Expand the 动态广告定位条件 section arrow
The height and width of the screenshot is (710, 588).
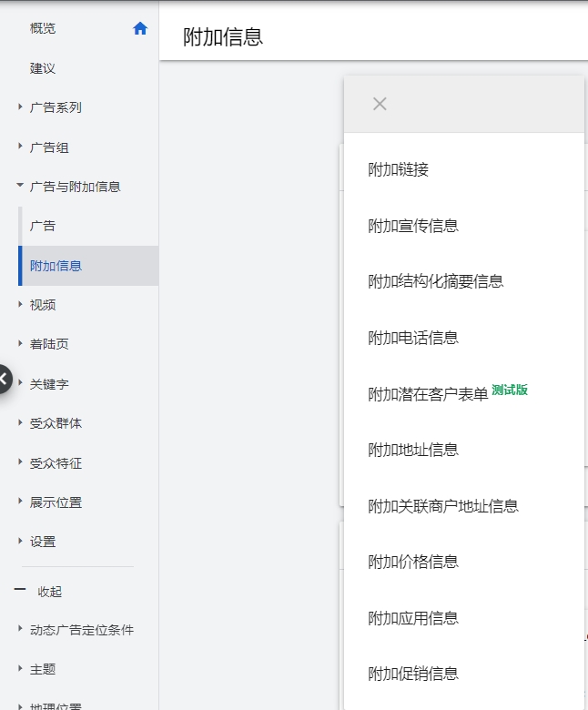20,628
